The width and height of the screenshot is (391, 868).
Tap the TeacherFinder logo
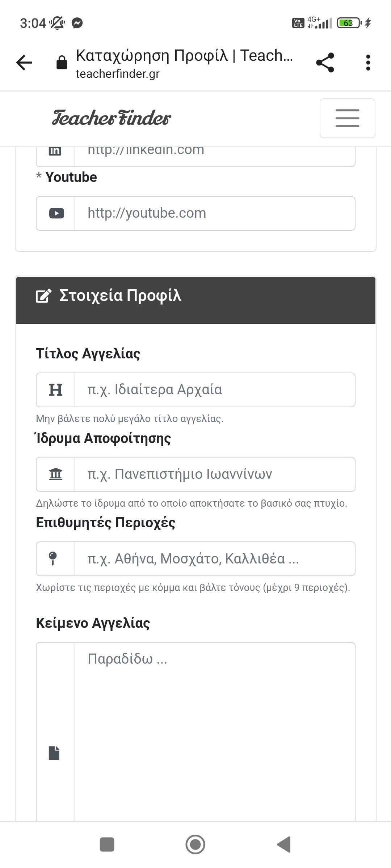click(112, 118)
